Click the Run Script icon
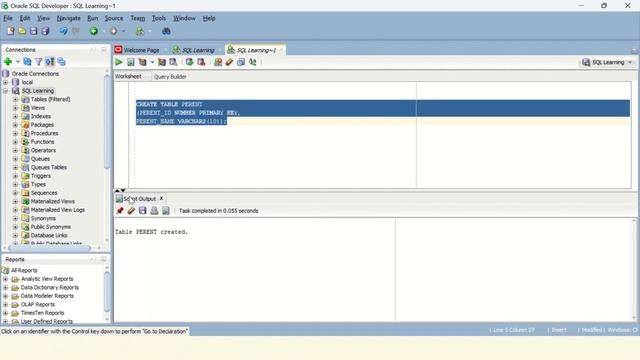 pyautogui.click(x=131, y=62)
